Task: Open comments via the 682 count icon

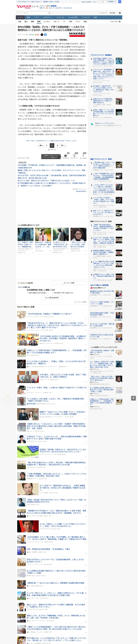Action: [x=32, y=35]
